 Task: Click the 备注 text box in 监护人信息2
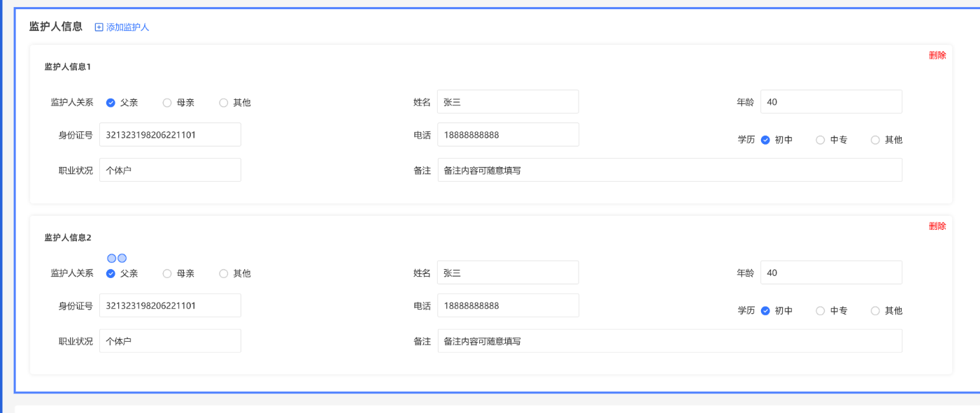click(669, 341)
